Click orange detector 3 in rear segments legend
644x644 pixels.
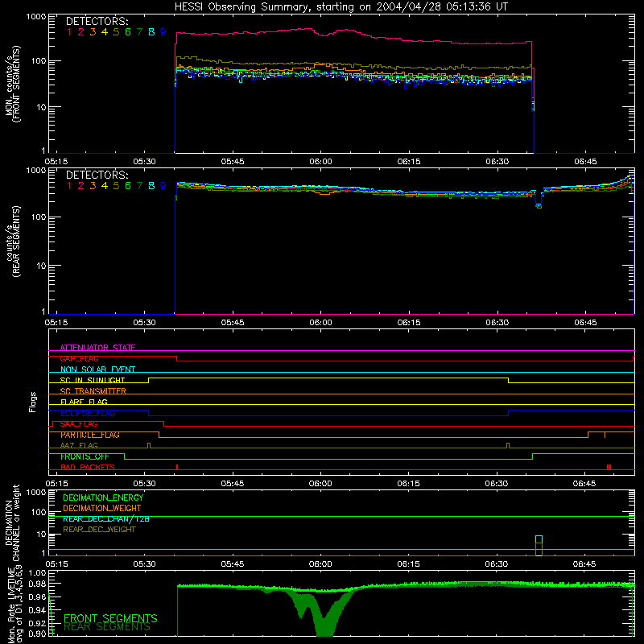pyautogui.click(x=93, y=186)
